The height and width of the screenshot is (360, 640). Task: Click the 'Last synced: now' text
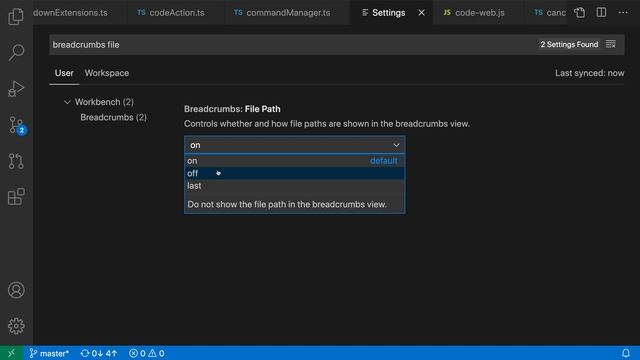pyautogui.click(x=589, y=73)
